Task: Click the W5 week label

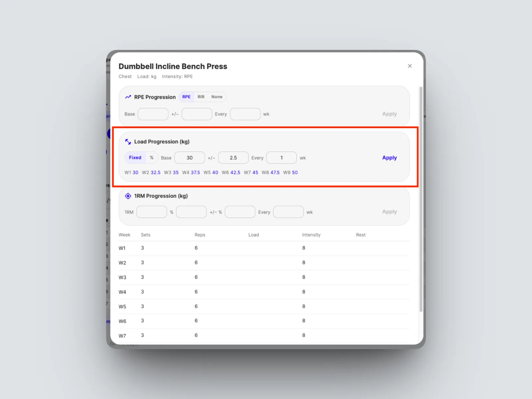Action: click(x=122, y=307)
